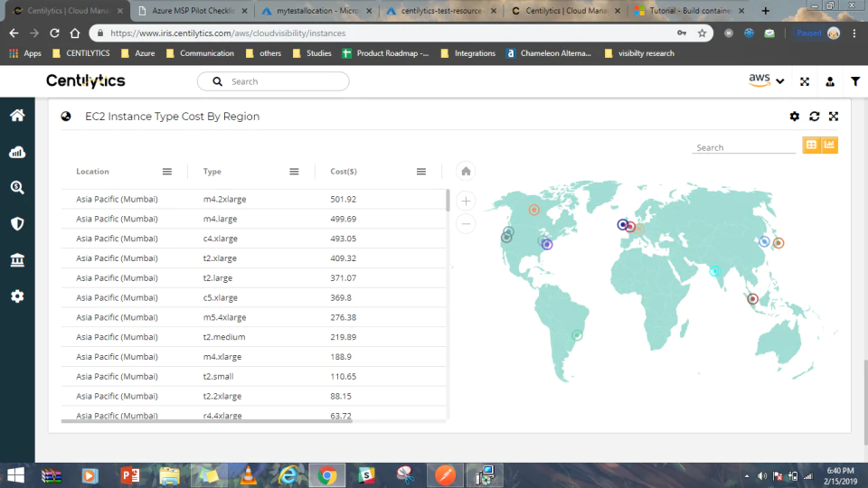868x488 pixels.
Task: Switch to chart view toggle
Action: (829, 145)
